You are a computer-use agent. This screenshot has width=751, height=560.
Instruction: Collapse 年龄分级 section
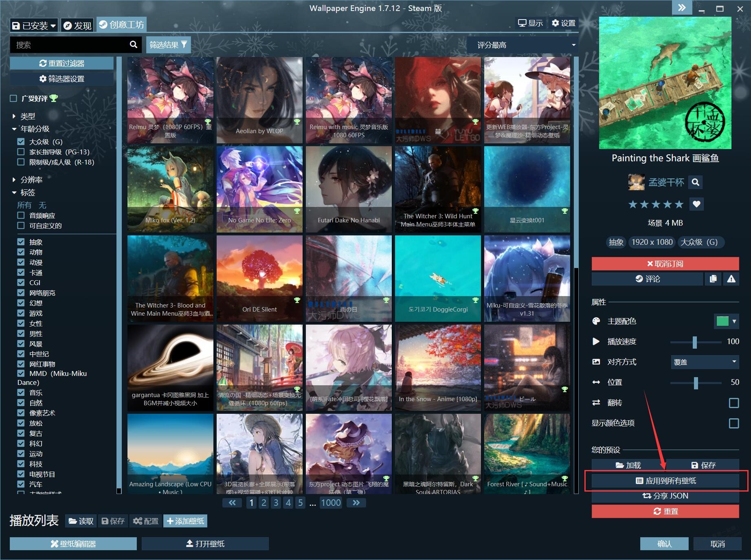31,129
